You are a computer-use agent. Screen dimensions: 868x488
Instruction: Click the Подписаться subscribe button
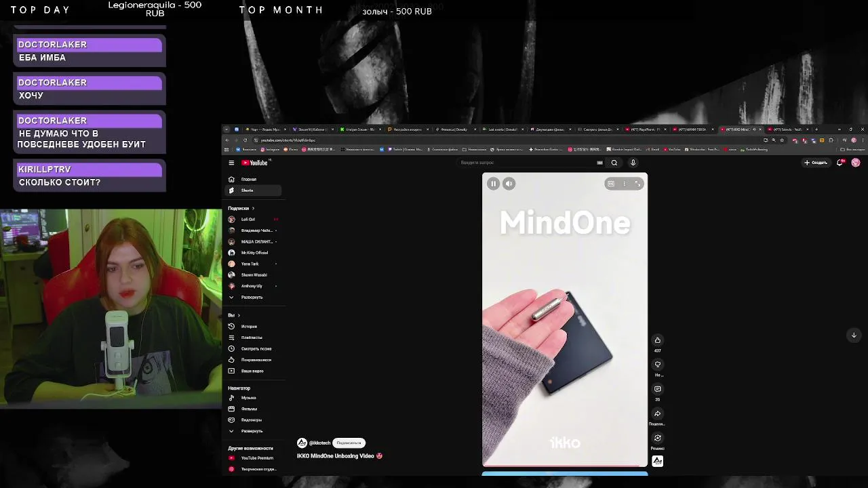[349, 443]
